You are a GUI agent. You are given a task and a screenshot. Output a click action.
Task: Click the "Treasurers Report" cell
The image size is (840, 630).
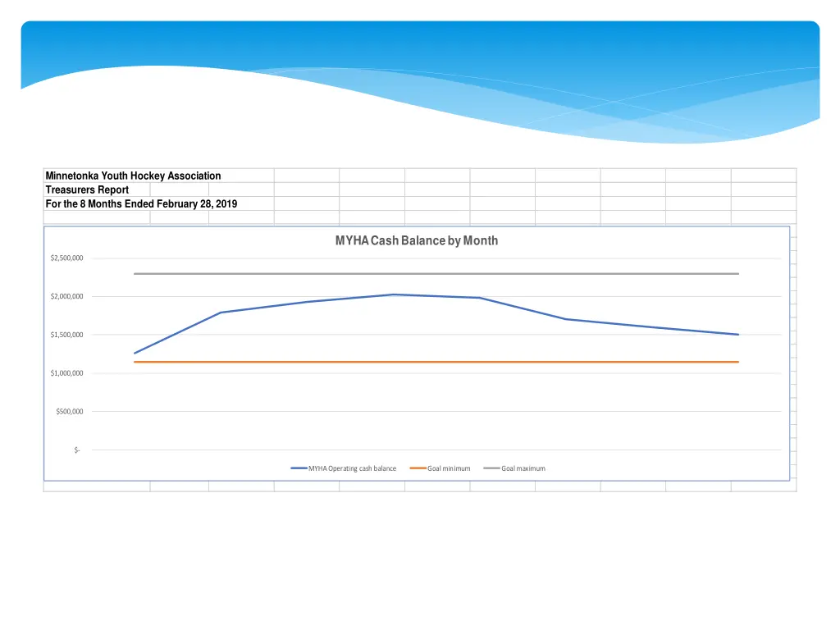coord(87,189)
